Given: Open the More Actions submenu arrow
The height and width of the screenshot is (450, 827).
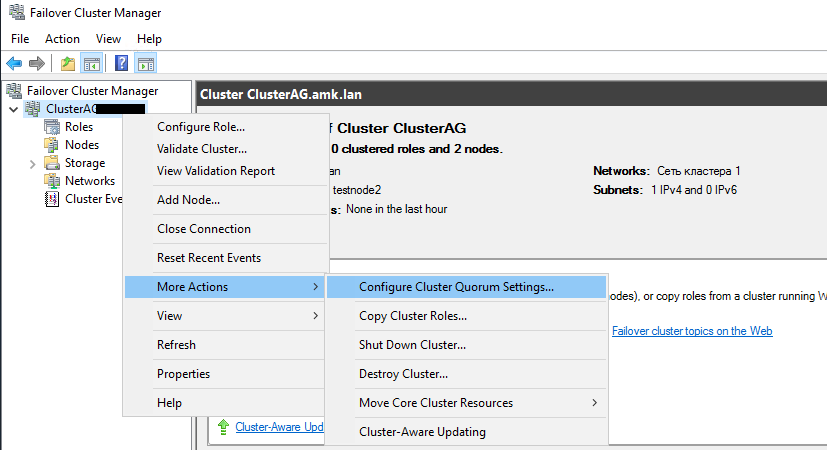Looking at the screenshot, I should pyautogui.click(x=315, y=286).
